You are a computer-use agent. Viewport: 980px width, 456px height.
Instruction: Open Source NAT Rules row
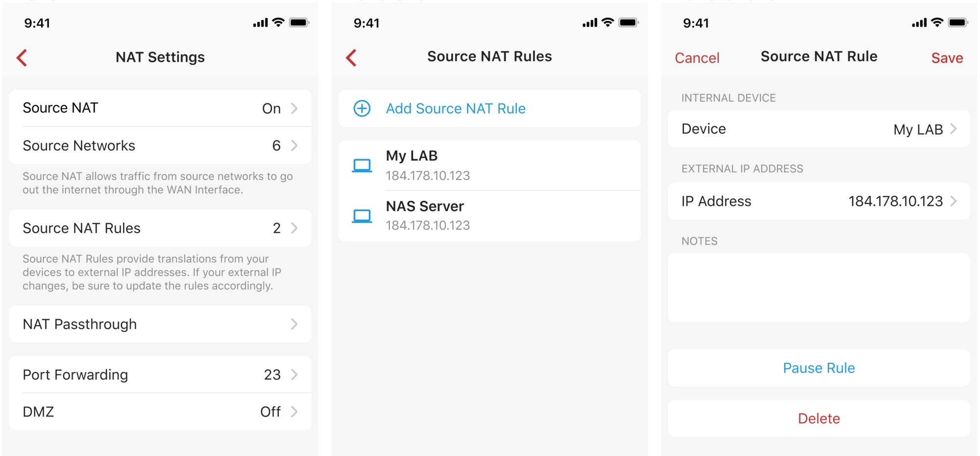160,228
